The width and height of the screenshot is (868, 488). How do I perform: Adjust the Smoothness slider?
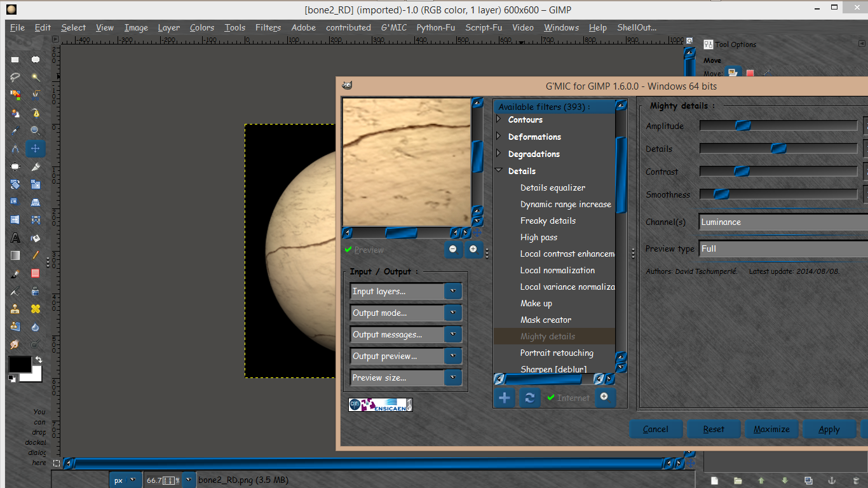pos(778,194)
